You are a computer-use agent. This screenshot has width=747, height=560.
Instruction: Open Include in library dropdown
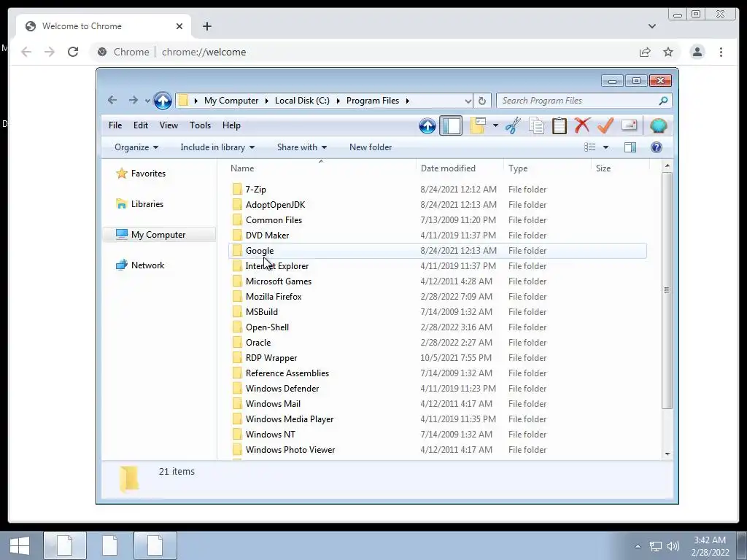pos(217,147)
